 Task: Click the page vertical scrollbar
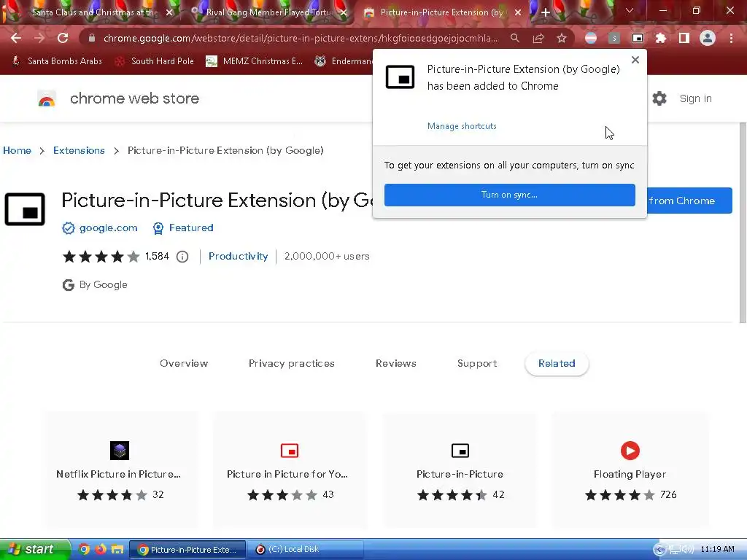pos(743,223)
